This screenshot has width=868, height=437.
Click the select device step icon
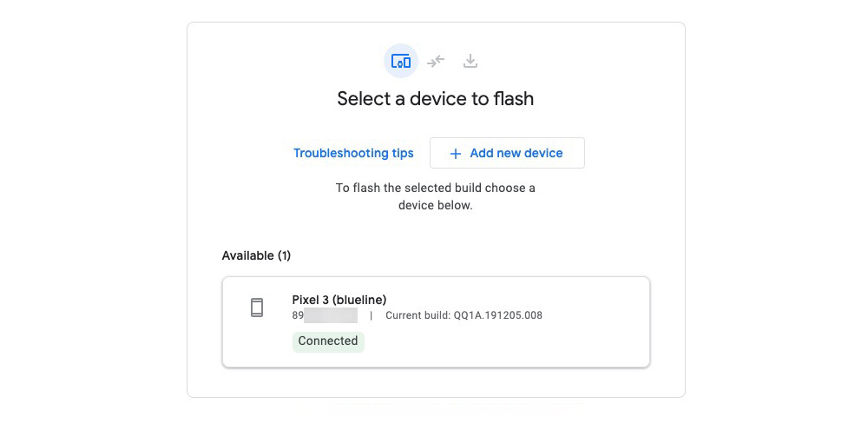point(401,61)
